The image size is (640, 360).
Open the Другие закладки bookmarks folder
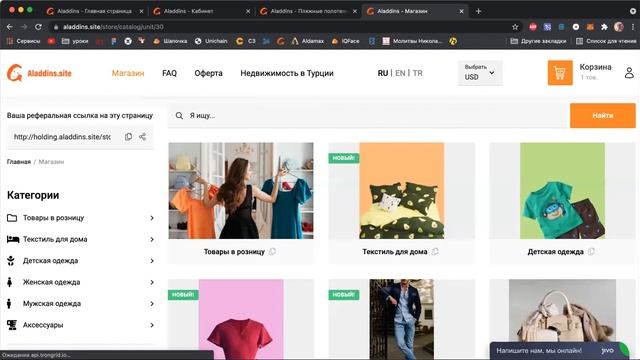click(538, 41)
